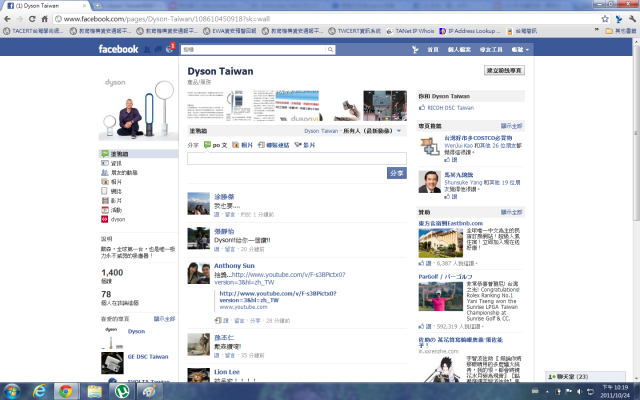Image resolution: width=640 pixels, height=400 pixels.
Task: Like the COSTCO recommended page
Action: pos(451,160)
